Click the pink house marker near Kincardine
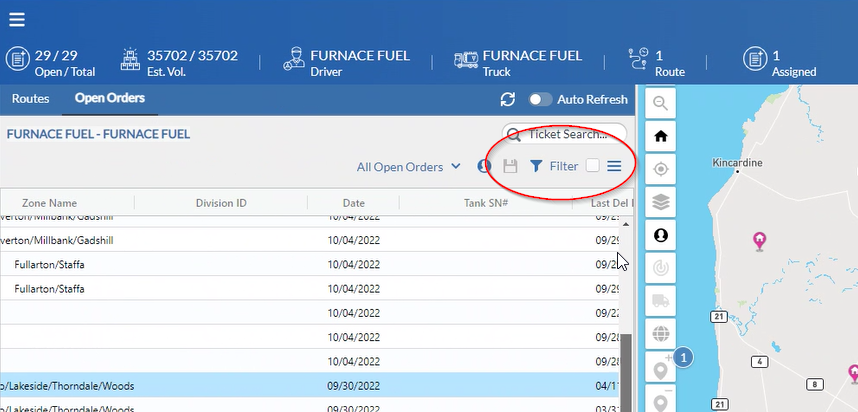This screenshot has width=858, height=412. 759,241
